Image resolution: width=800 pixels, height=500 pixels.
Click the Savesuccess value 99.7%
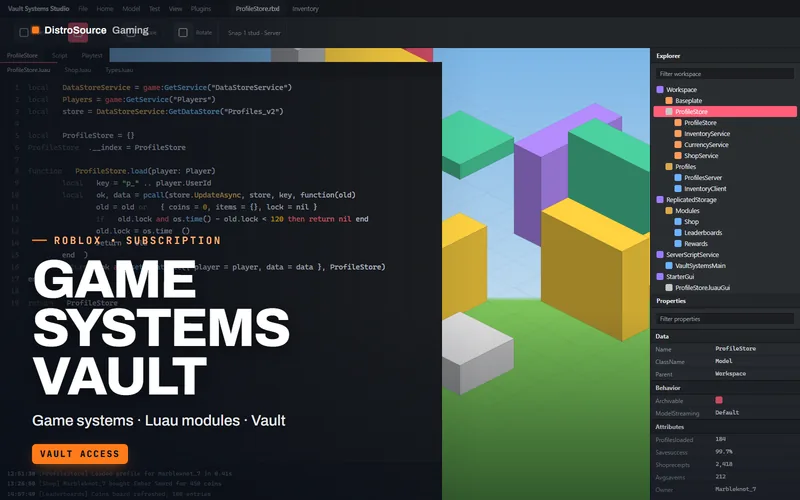(x=723, y=452)
